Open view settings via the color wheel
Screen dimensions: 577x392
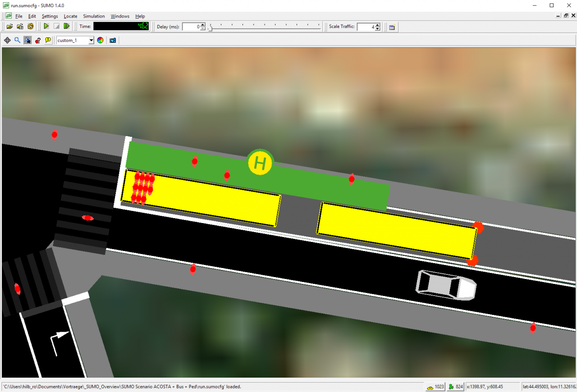click(x=100, y=40)
